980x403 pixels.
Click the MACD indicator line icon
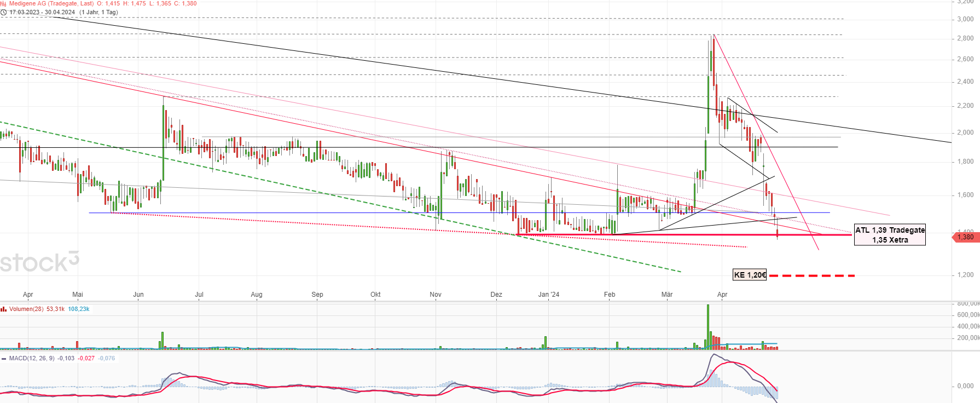point(4,359)
